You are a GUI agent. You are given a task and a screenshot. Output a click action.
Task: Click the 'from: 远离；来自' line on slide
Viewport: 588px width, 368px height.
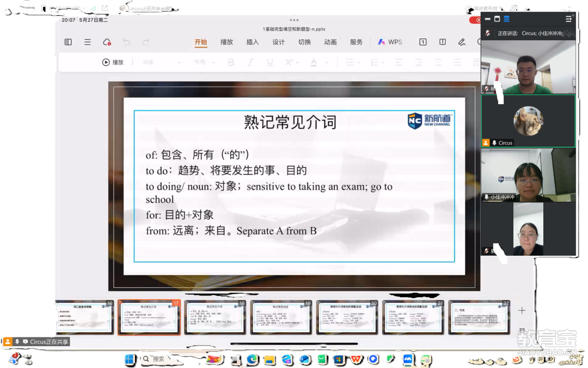[231, 231]
